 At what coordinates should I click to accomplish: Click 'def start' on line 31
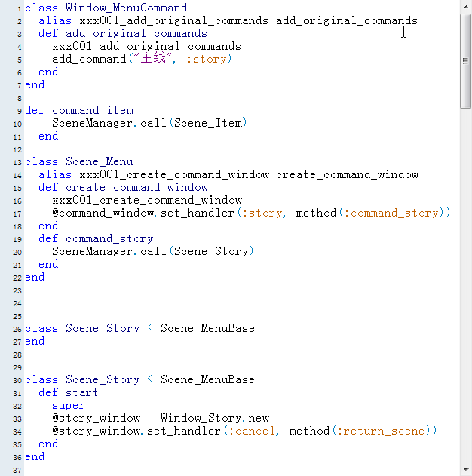[x=69, y=393]
